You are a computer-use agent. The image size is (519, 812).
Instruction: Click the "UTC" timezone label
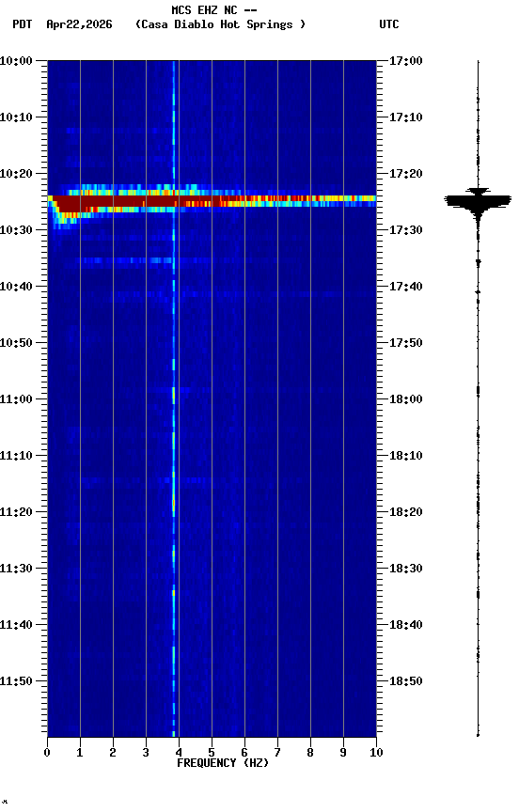pos(389,24)
